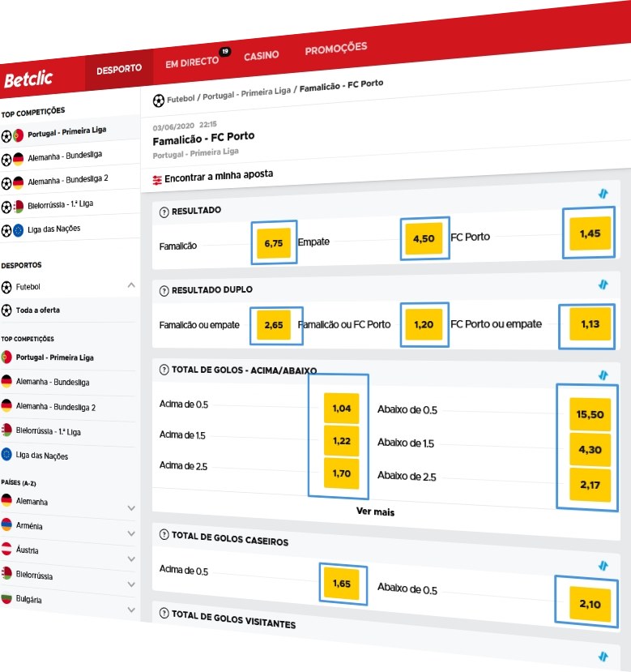
Task: Click the Em Directo 19 counter badge
Action: (225, 51)
